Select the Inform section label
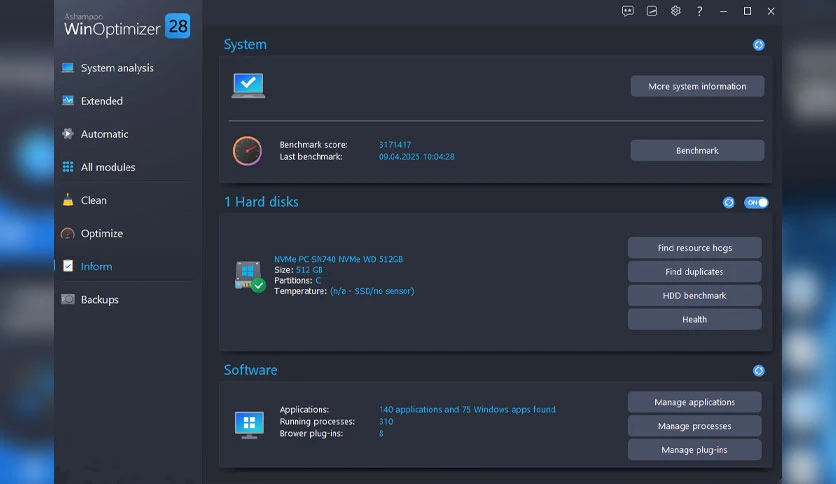Image resolution: width=836 pixels, height=484 pixels. point(97,267)
